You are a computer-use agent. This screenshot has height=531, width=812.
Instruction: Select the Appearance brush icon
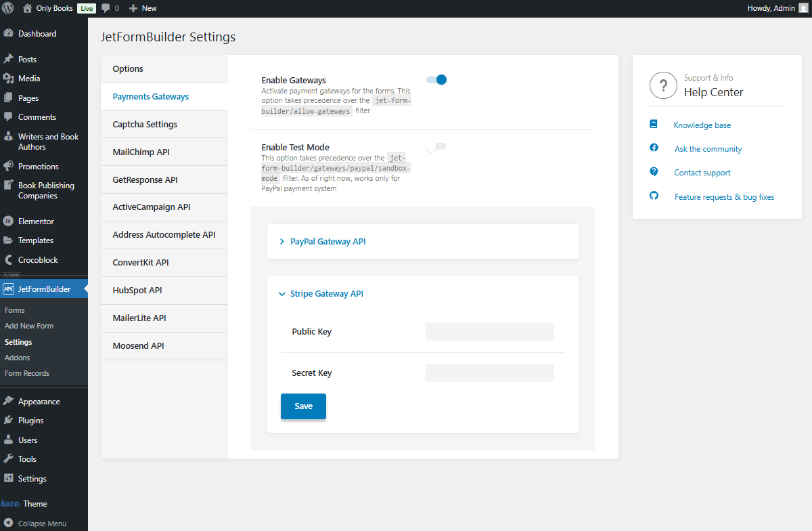9,400
